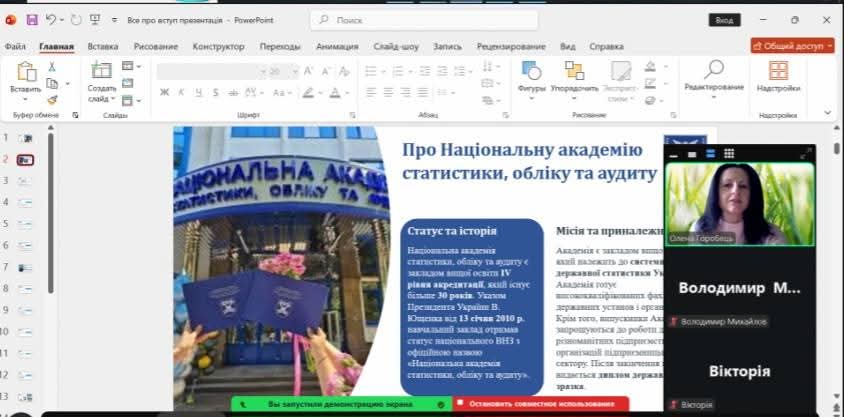Toggle italic К formatting
This screenshot has width=844, height=417.
pos(181,92)
